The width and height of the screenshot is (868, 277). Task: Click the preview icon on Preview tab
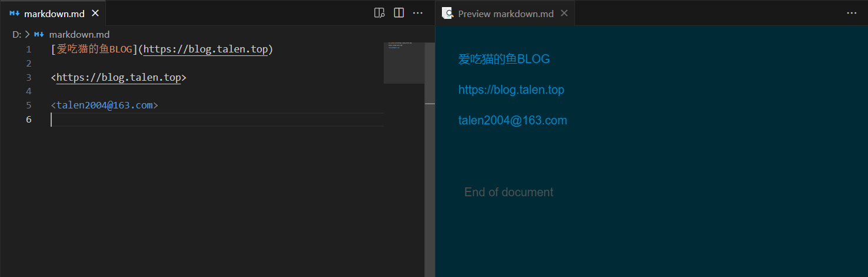[x=448, y=13]
